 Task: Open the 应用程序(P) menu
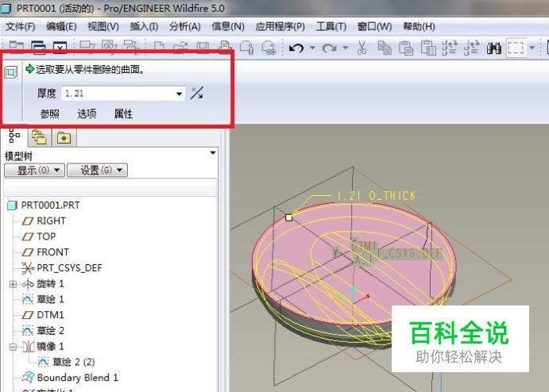(280, 26)
